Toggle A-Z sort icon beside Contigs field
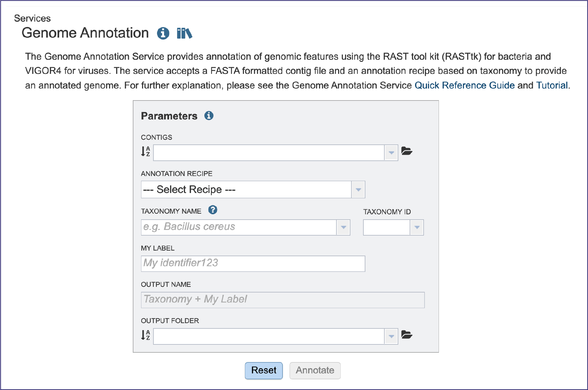 coord(145,151)
